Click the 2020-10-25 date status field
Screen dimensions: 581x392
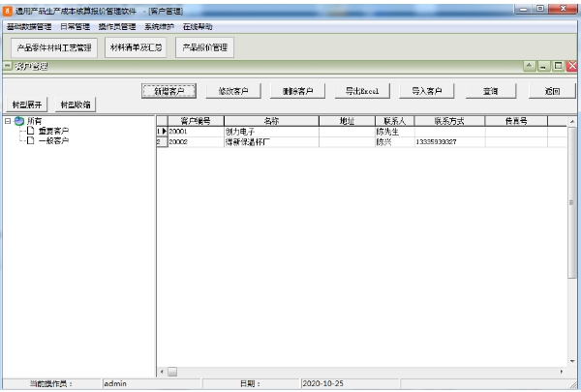pos(351,384)
